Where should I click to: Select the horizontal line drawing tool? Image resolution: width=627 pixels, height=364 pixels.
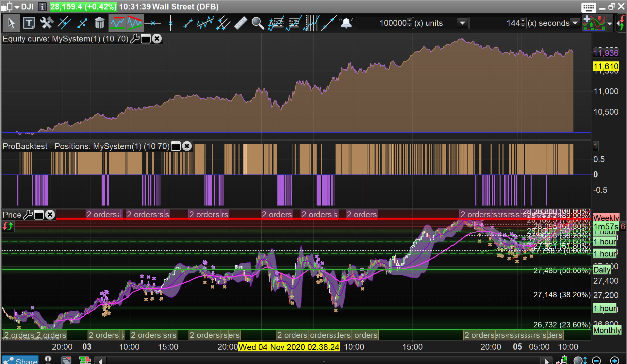click(152, 23)
